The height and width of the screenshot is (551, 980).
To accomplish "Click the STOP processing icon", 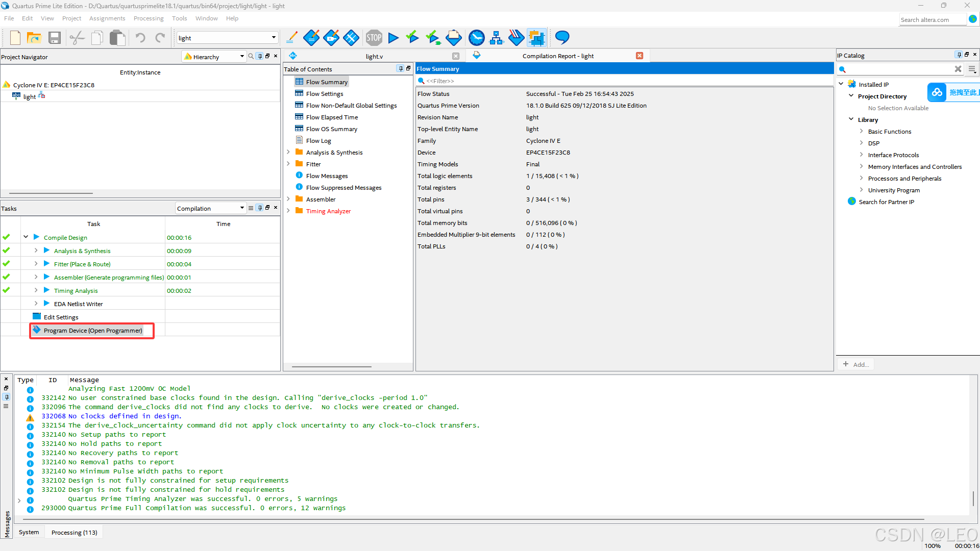I will (x=374, y=38).
